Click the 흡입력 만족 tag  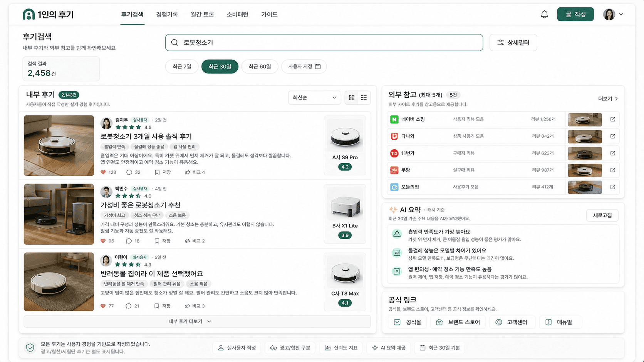coord(114,147)
